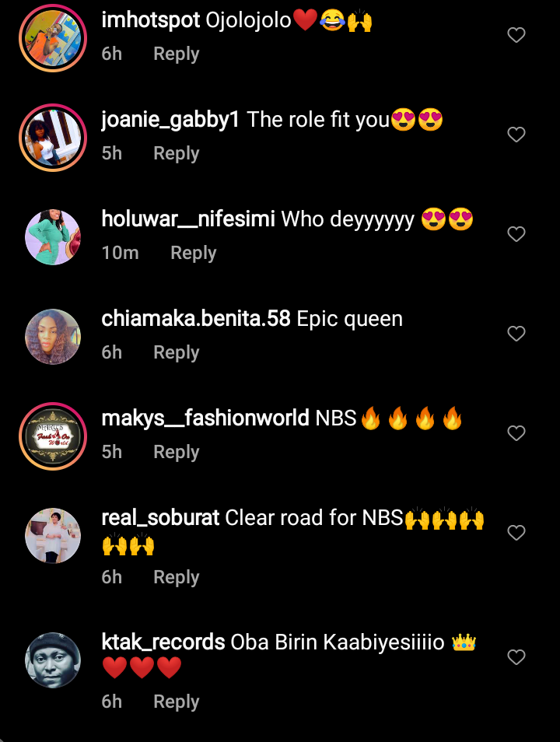Like real_soburat's Clear road comment
560x742 pixels.
tap(516, 533)
